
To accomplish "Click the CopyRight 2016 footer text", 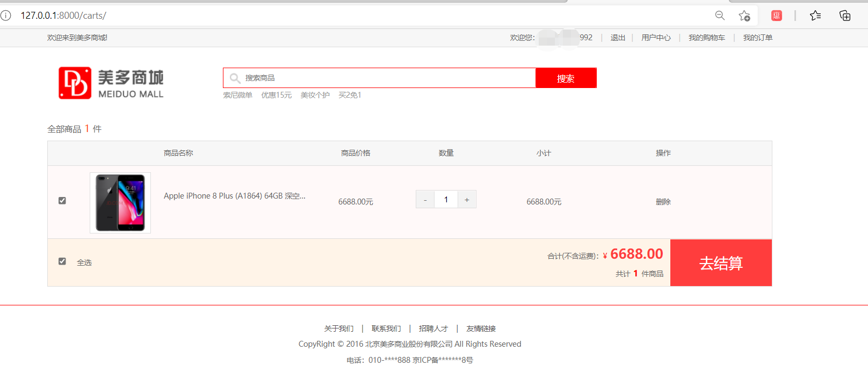I will [x=410, y=344].
